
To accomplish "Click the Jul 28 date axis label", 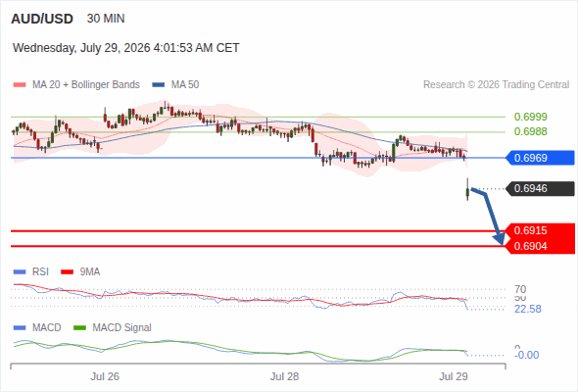I will 284,376.
